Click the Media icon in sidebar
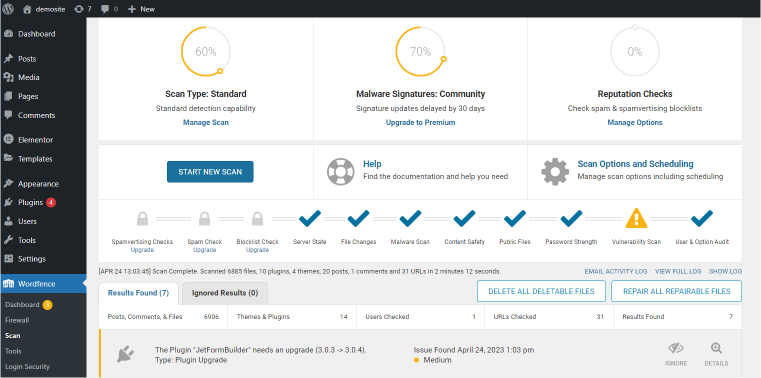The image size is (761, 378). (x=8, y=78)
